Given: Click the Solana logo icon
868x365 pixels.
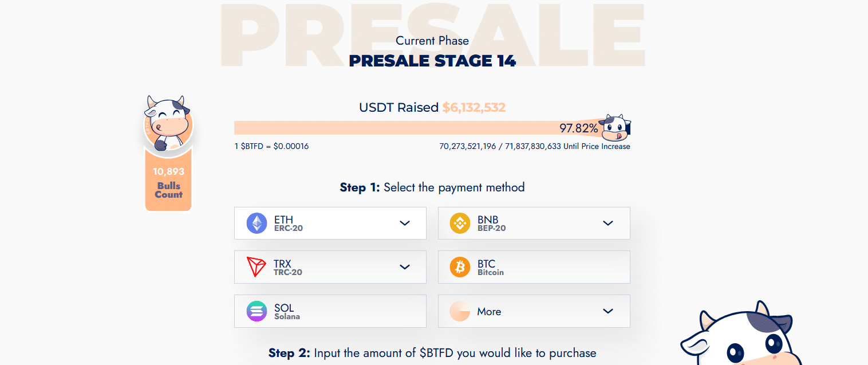Looking at the screenshot, I should point(257,311).
